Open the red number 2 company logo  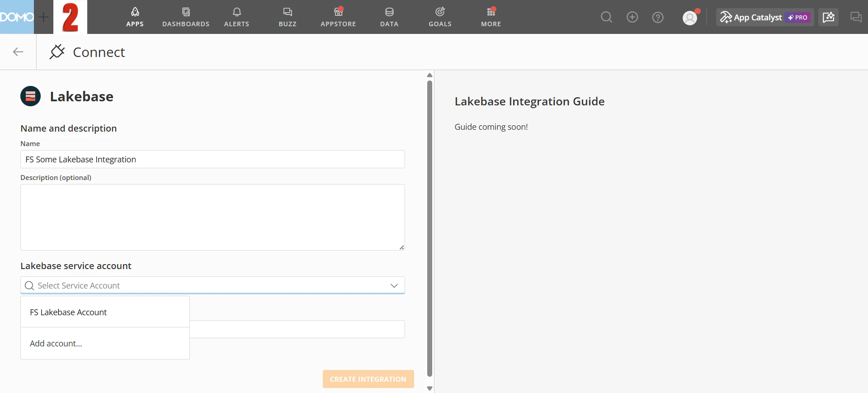pyautogui.click(x=70, y=17)
